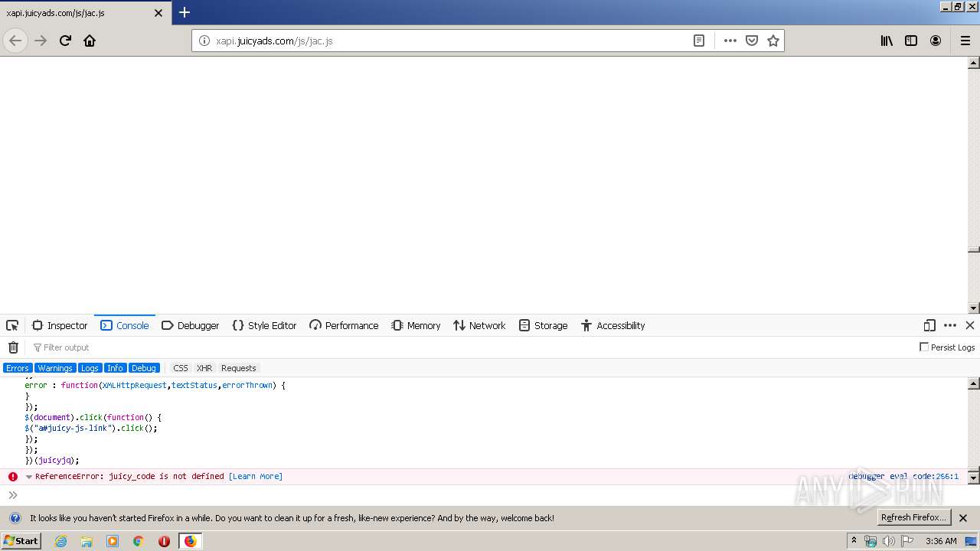Switch to the Console panel
Image resolution: width=980 pixels, height=551 pixels.
[125, 325]
